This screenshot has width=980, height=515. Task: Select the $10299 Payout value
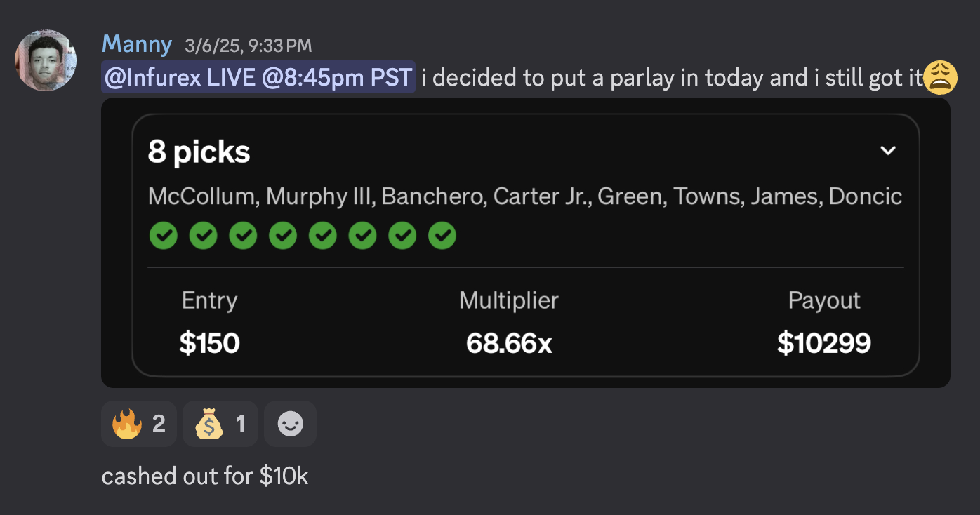point(823,343)
